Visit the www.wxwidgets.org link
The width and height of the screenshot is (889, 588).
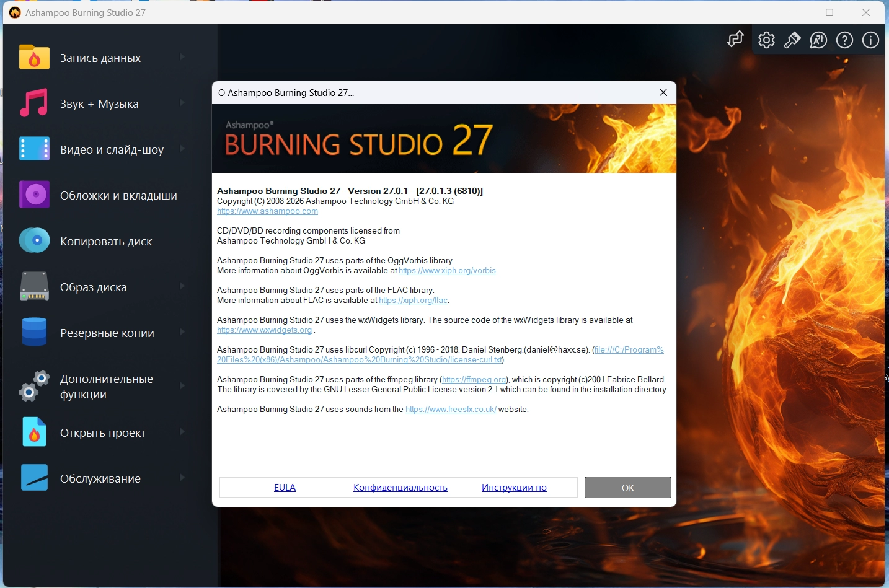click(x=264, y=330)
